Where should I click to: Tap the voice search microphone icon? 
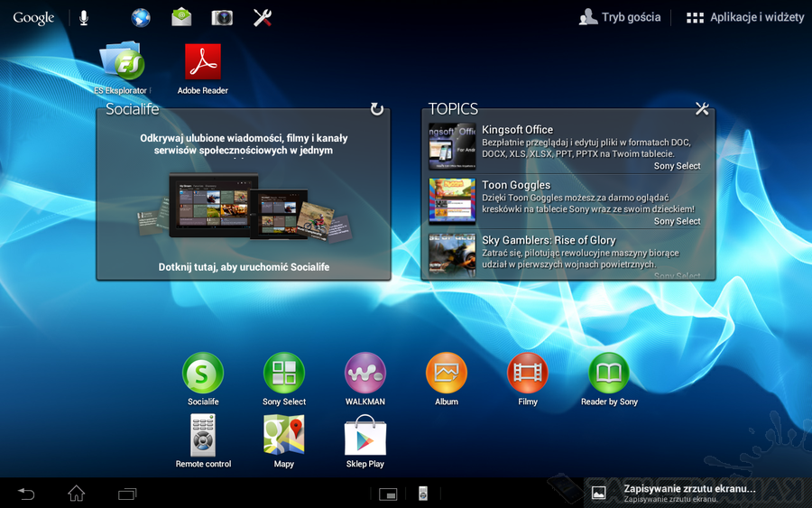coord(84,18)
